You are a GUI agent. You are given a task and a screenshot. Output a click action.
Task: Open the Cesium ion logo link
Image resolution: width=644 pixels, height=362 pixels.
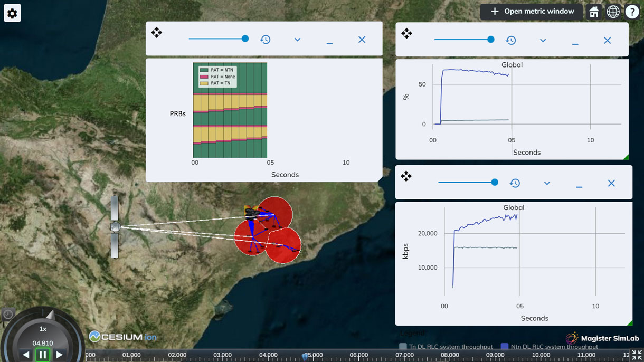click(x=123, y=337)
